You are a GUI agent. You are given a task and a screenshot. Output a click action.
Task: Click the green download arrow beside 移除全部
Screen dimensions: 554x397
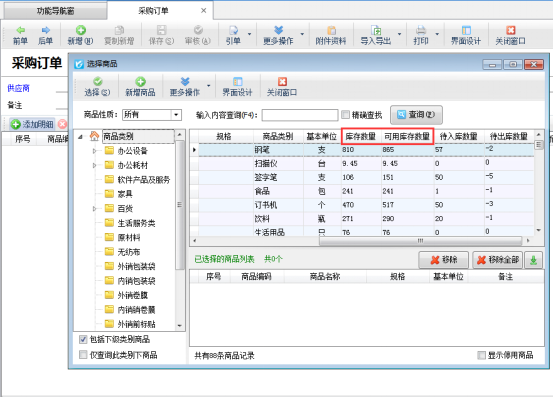point(534,260)
